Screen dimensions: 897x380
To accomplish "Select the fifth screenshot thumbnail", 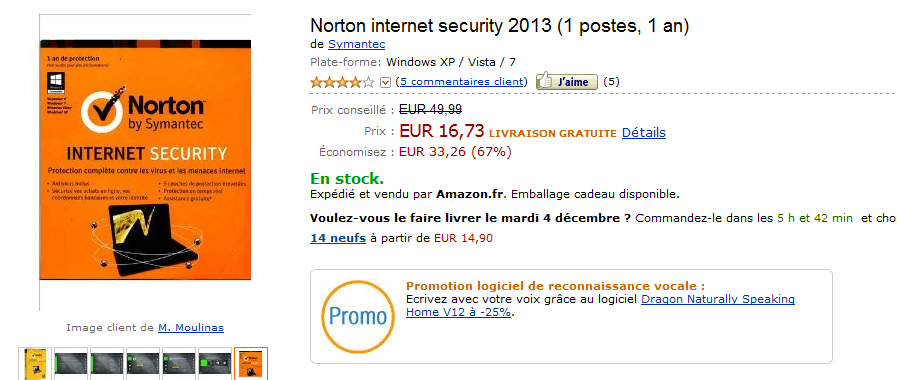I will (x=179, y=363).
